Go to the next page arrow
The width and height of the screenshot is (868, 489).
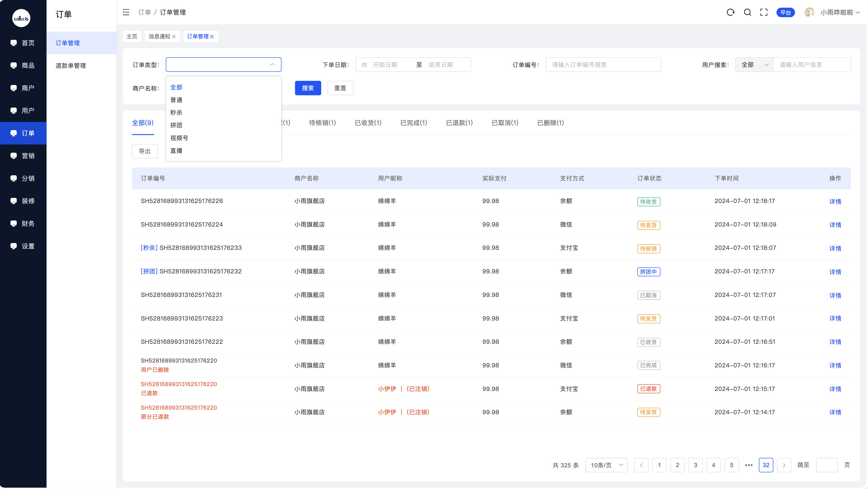784,465
